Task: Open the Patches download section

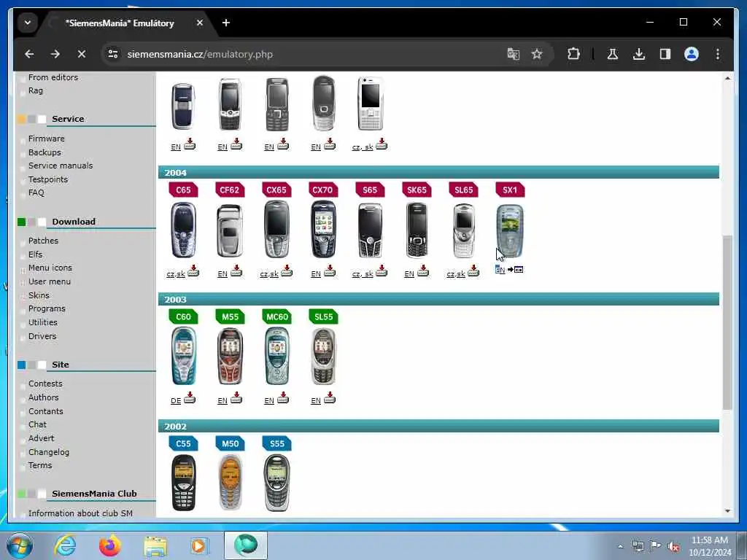Action: pos(43,241)
